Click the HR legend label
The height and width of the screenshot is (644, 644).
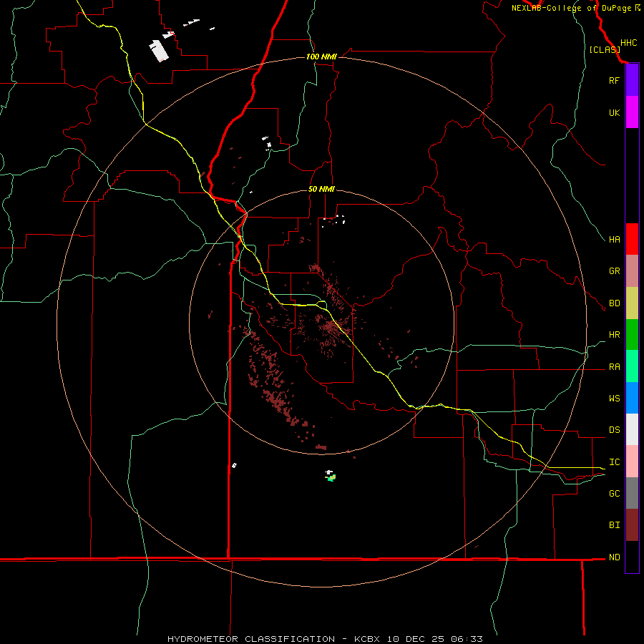614,335
